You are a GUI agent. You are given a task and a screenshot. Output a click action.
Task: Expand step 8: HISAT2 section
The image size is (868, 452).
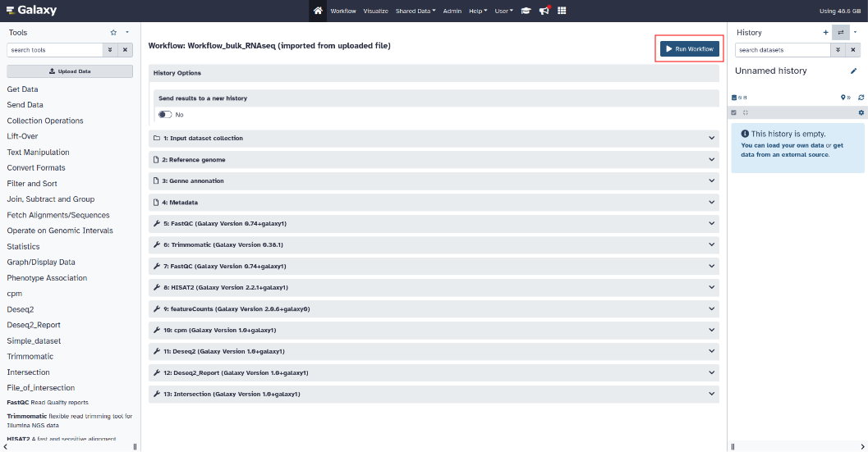(434, 287)
